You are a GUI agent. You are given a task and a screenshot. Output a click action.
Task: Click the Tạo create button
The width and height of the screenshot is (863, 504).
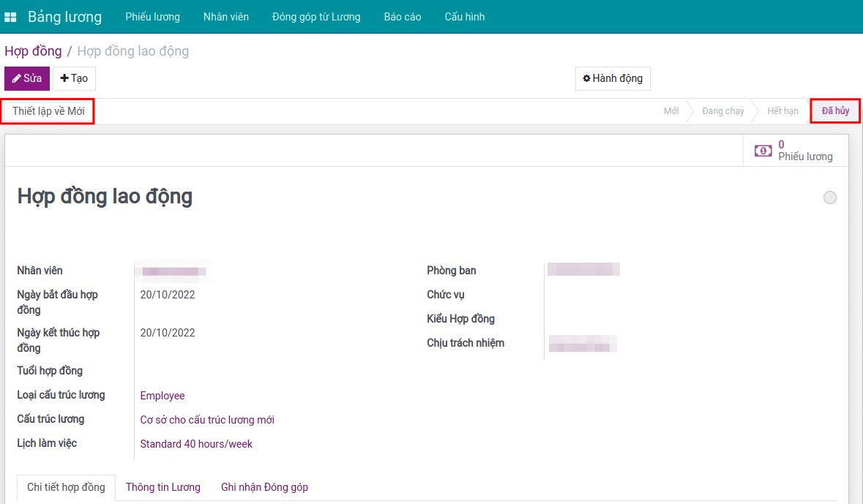tap(74, 78)
